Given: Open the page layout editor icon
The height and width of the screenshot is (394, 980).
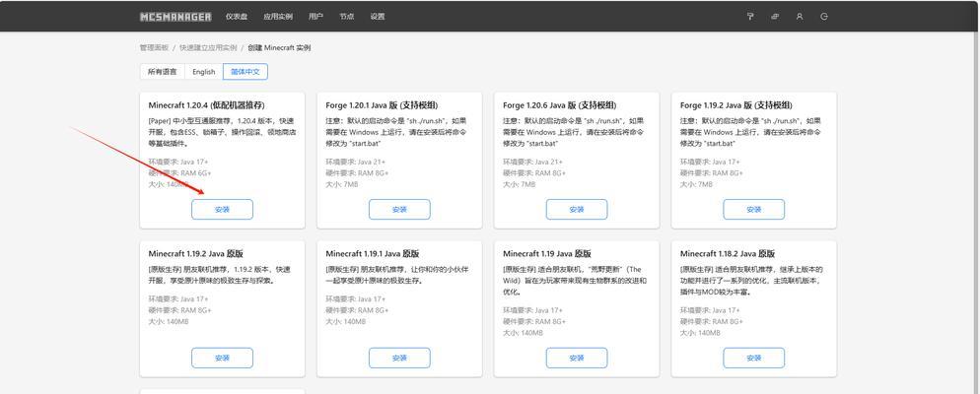Looking at the screenshot, I should [x=775, y=17].
